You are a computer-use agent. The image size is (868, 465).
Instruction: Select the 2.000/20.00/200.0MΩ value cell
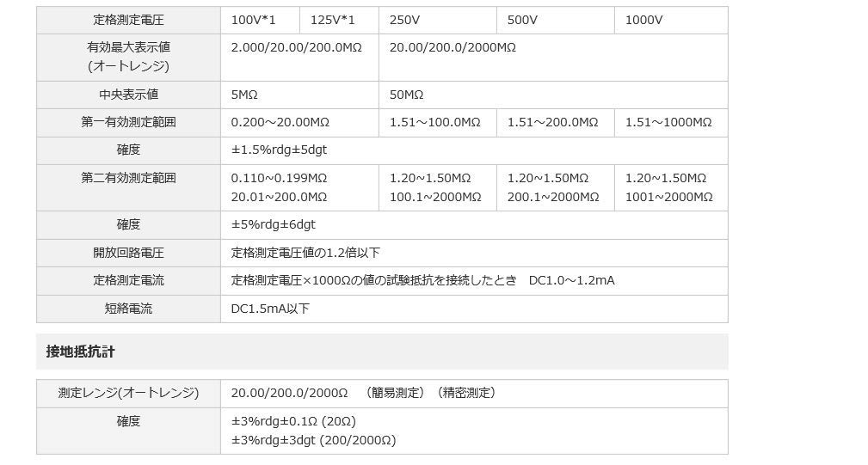(x=297, y=48)
